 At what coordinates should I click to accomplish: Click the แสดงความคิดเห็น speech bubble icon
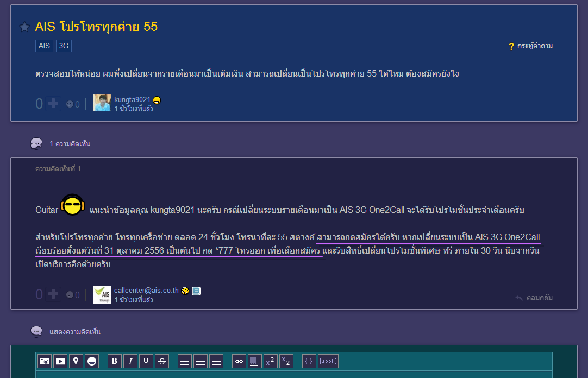(x=36, y=332)
